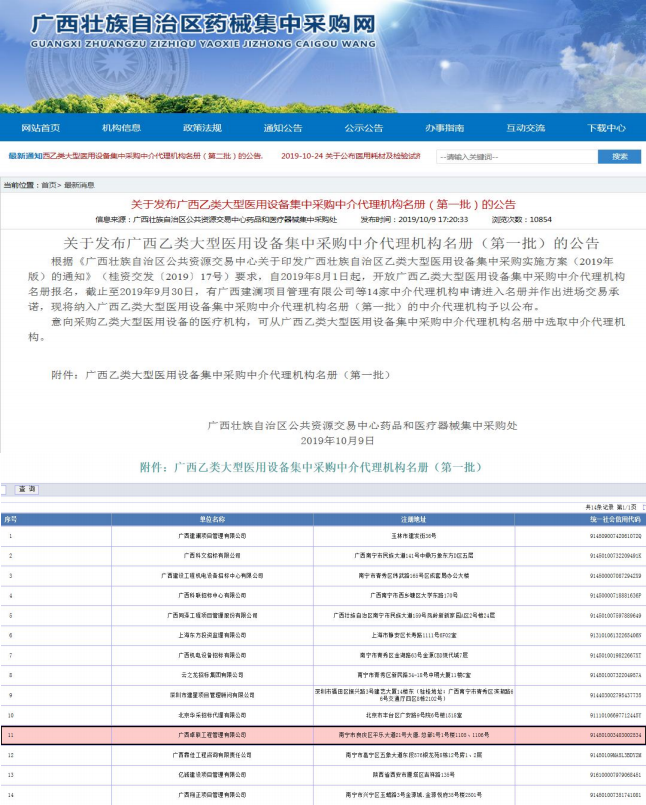Select the company name in highlighted row 11

tap(212, 735)
